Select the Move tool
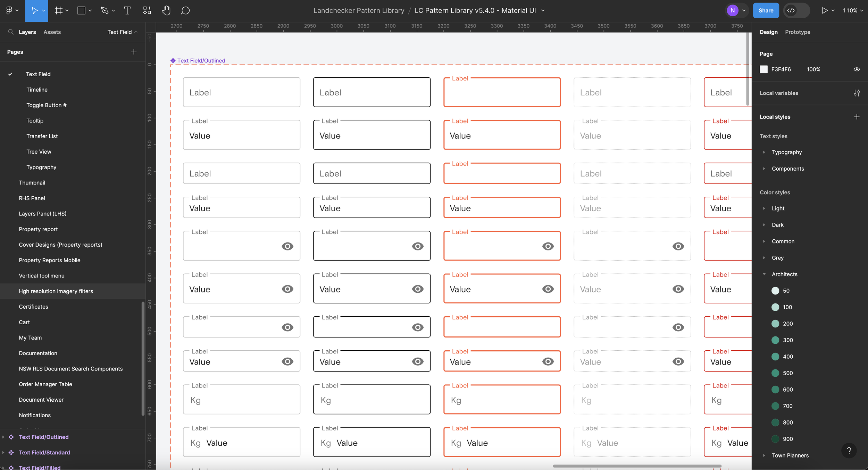Image resolution: width=868 pixels, height=470 pixels. coord(35,10)
